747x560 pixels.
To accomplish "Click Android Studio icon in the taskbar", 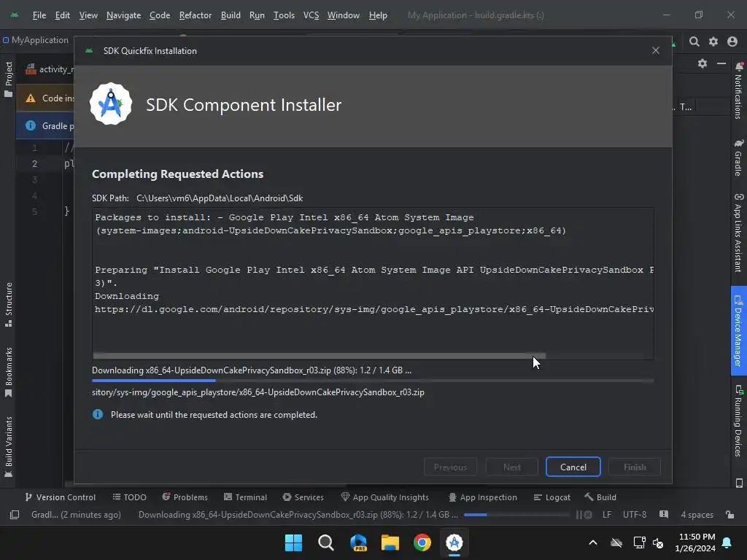I will click(454, 542).
